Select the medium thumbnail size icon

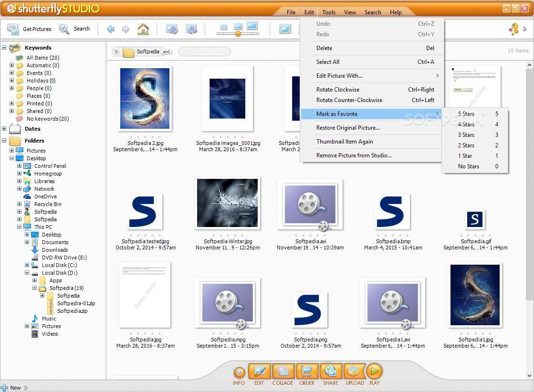point(238,26)
